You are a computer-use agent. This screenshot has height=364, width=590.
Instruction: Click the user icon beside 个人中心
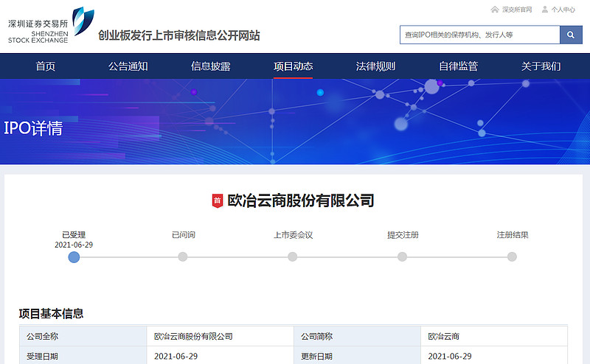click(545, 10)
